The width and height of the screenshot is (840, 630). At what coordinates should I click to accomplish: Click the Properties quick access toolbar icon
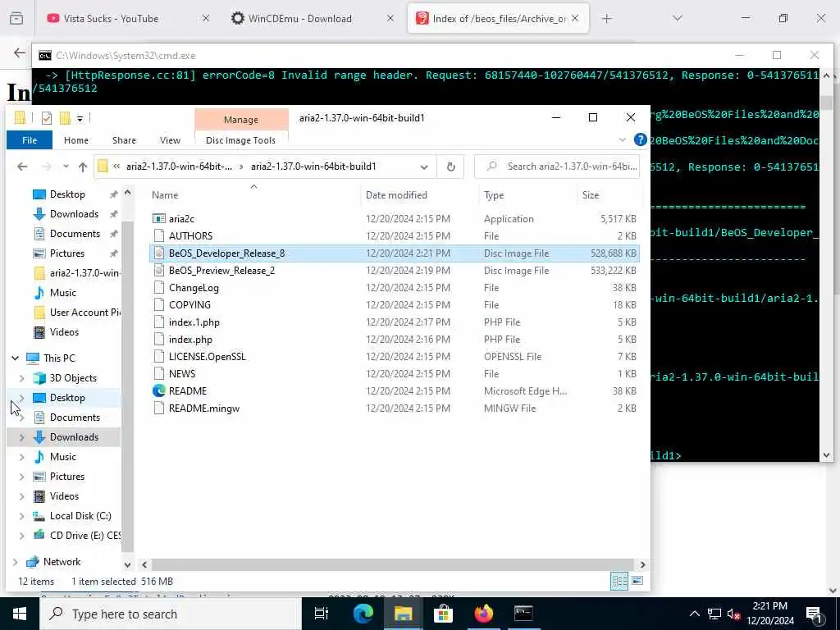tap(47, 118)
